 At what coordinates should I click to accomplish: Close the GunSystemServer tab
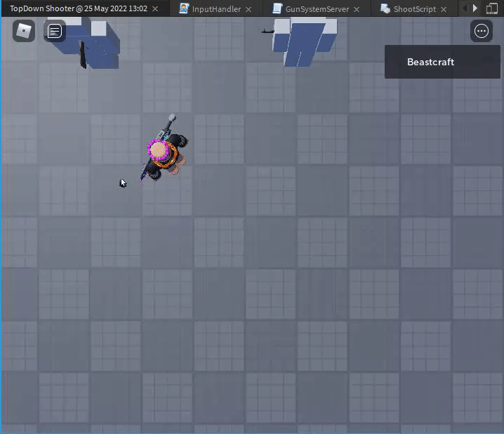357,10
